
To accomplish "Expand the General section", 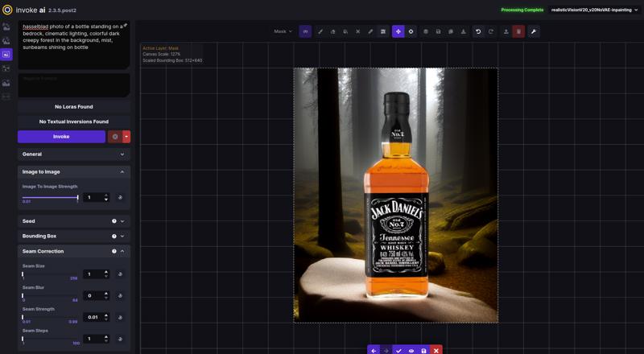I will pos(74,154).
